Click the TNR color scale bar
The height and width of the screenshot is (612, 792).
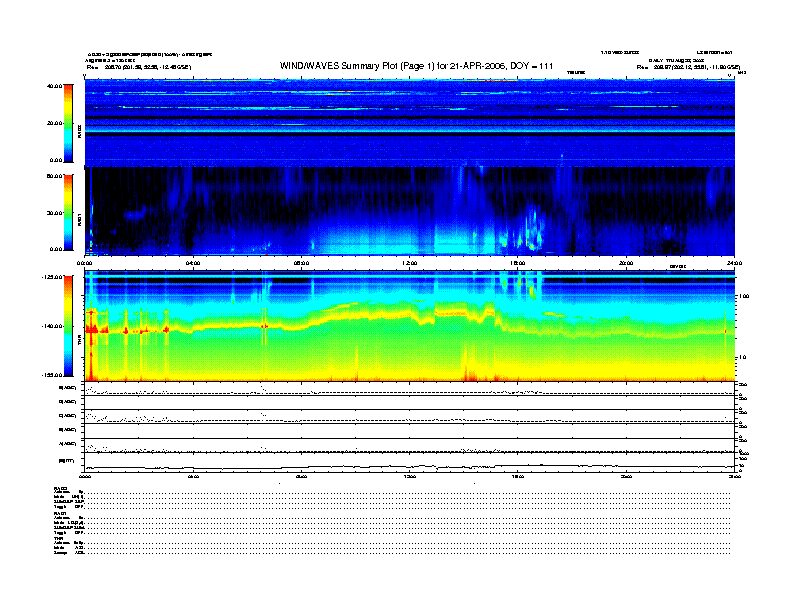click(x=68, y=326)
